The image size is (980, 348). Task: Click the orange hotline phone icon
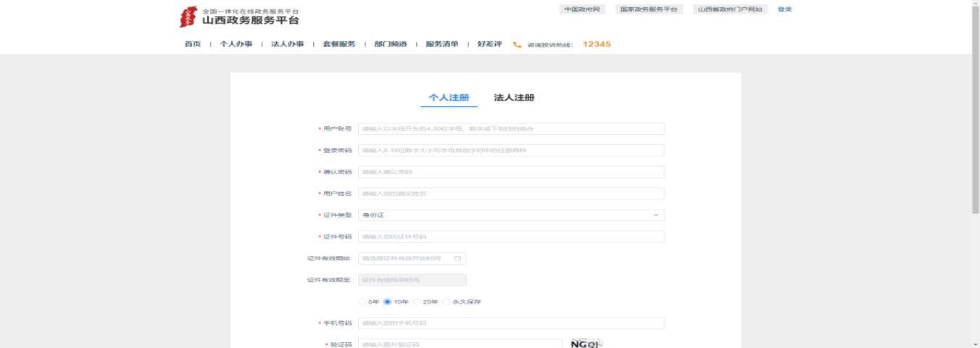tap(517, 44)
